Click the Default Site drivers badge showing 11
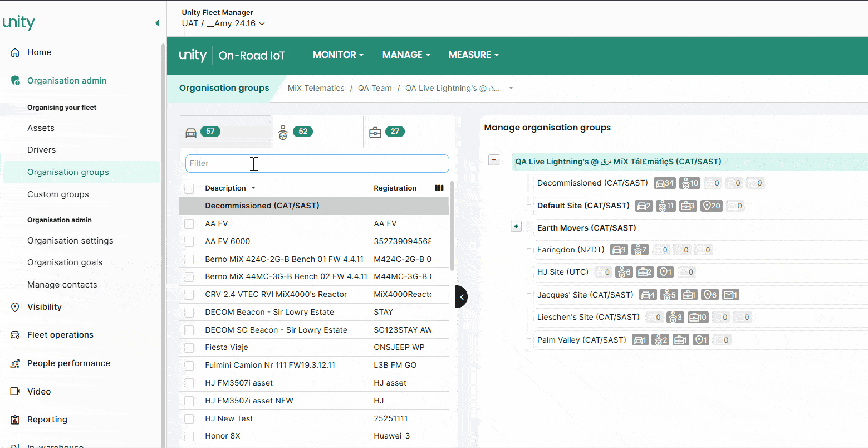The height and width of the screenshot is (448, 868). click(665, 206)
